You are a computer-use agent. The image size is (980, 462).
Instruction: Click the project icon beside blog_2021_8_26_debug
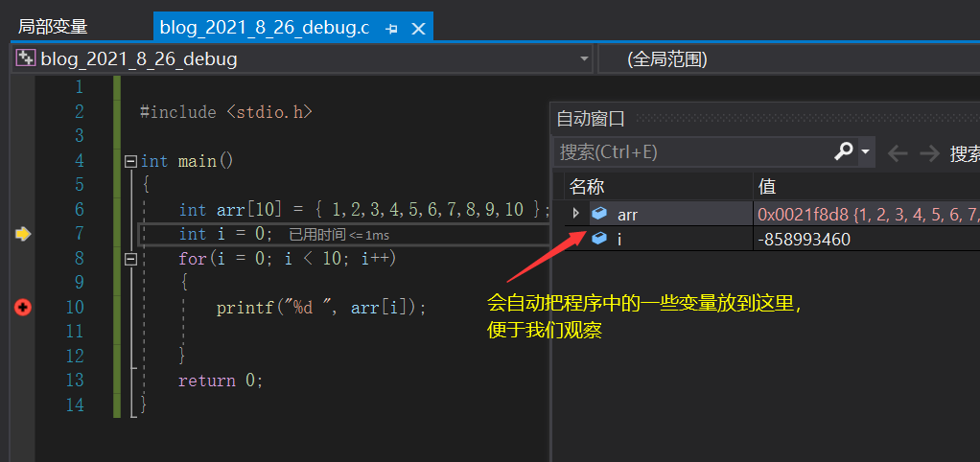coord(26,58)
